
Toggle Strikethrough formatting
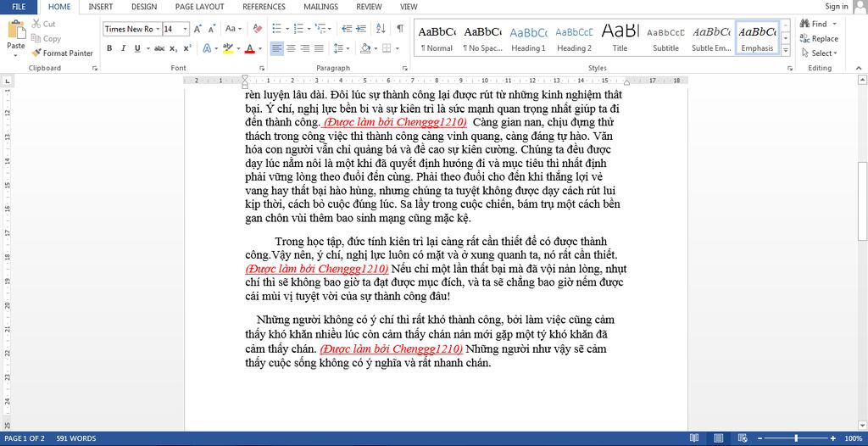159,49
